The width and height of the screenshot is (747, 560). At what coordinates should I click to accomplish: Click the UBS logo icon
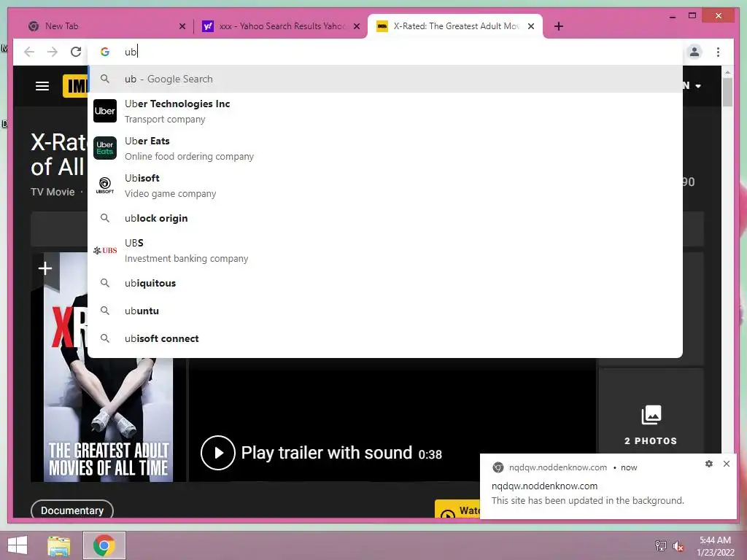(x=105, y=251)
